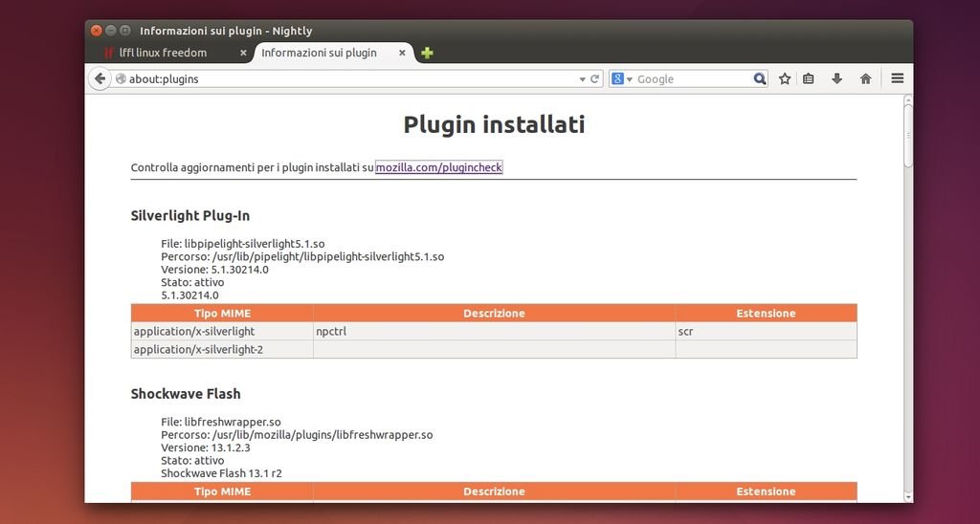This screenshot has width=980, height=524.
Task: Minimize the Nightly window
Action: pyautogui.click(x=111, y=30)
